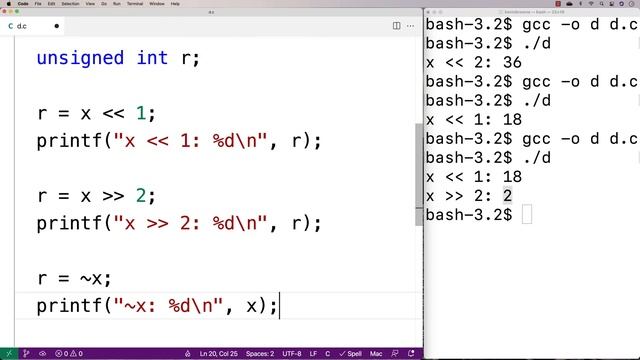Click the printf "~x" code line
Viewport: 640px width, 360px height.
click(x=157, y=306)
